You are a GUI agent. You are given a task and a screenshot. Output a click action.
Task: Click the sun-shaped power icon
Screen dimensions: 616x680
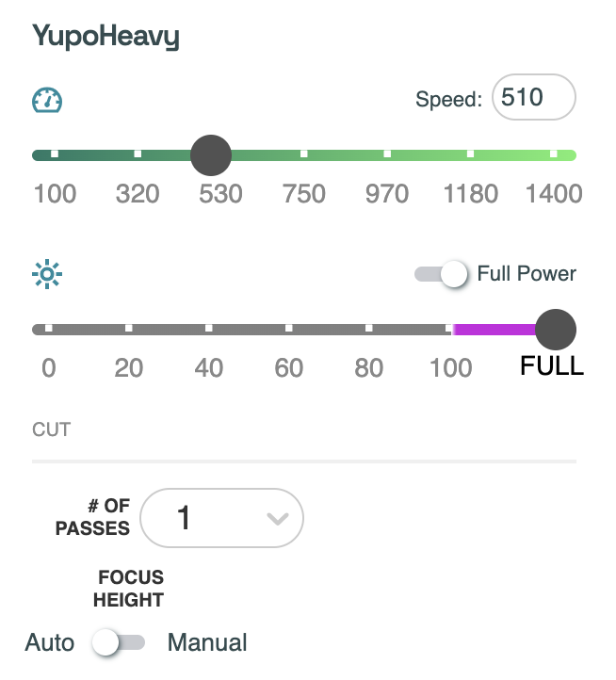tap(46, 274)
